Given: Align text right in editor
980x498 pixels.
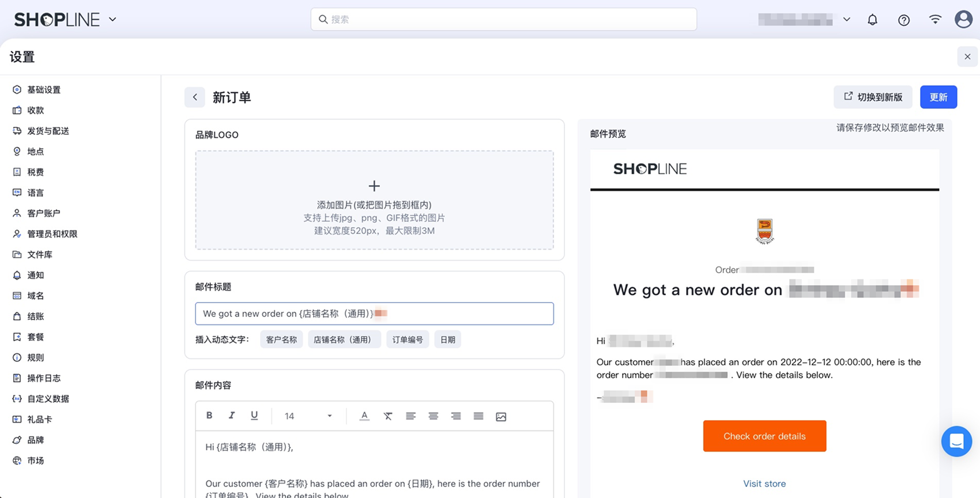Looking at the screenshot, I should [456, 416].
